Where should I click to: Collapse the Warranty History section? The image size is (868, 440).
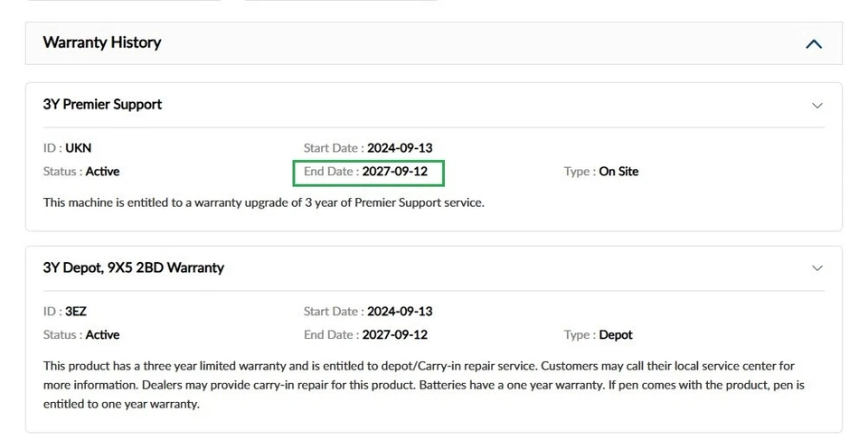click(x=813, y=43)
